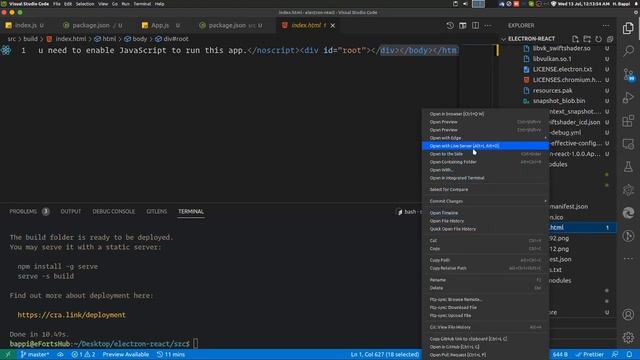640x360 pixels.
Task: Choose Copy Path in context menu
Action: click(485, 260)
